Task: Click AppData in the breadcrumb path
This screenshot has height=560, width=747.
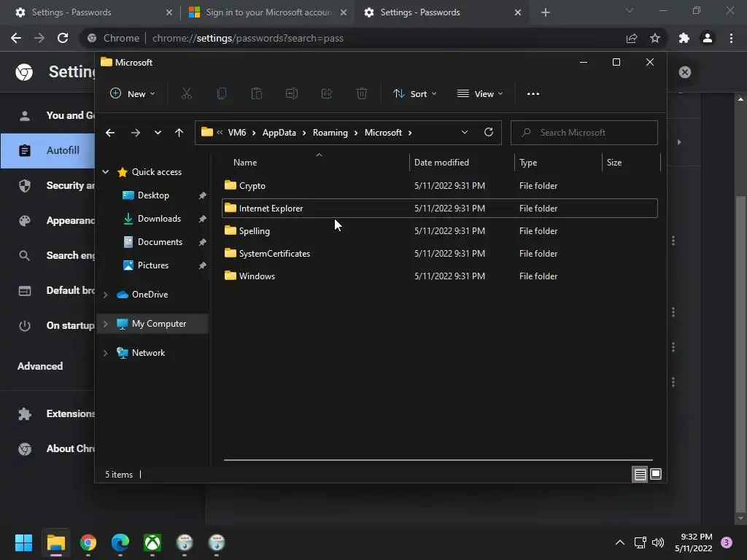Action: [279, 133]
